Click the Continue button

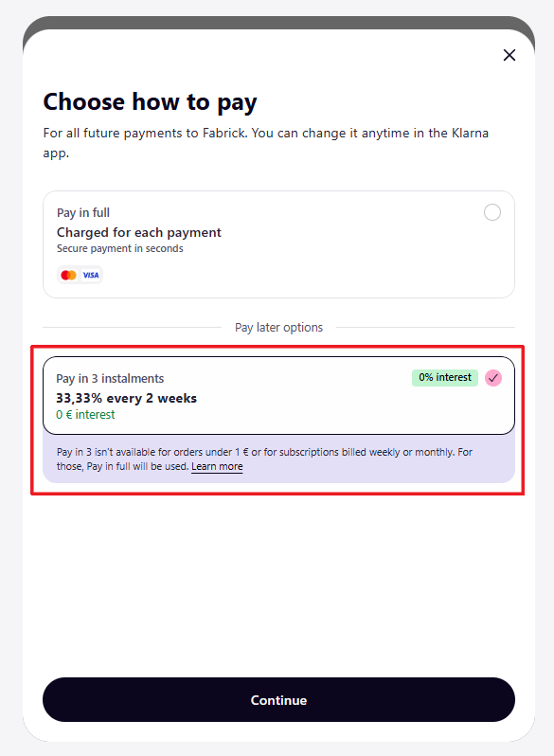click(x=278, y=699)
